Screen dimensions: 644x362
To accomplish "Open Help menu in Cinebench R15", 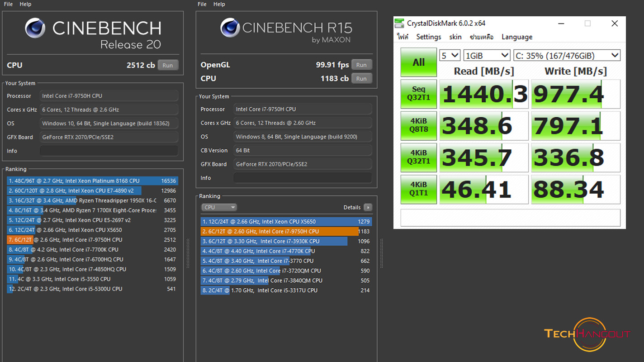I will 219,4.
